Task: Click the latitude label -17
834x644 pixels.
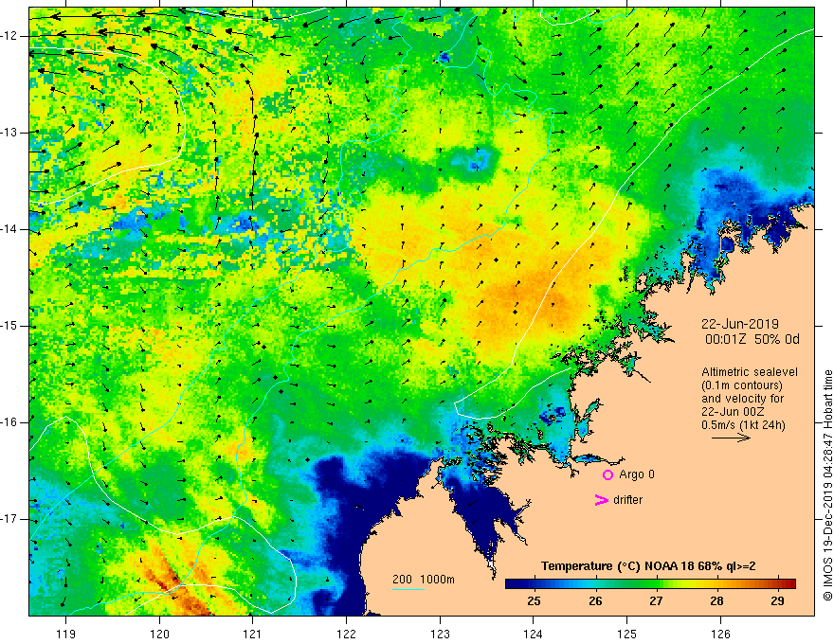Action: click(x=9, y=519)
